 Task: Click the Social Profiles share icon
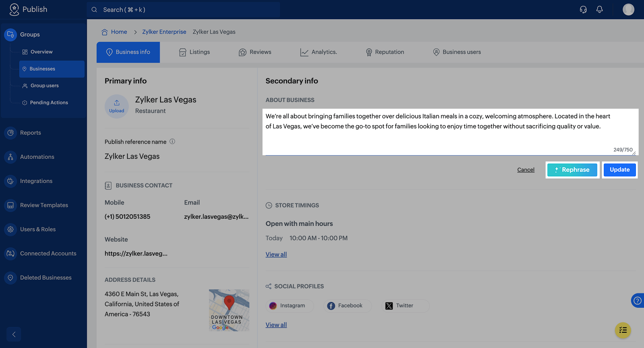(x=269, y=286)
